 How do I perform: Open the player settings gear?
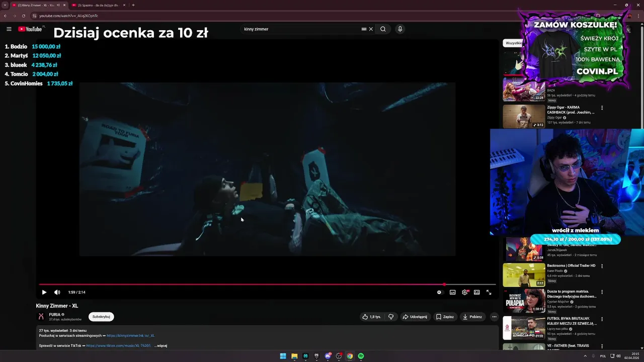(x=465, y=292)
